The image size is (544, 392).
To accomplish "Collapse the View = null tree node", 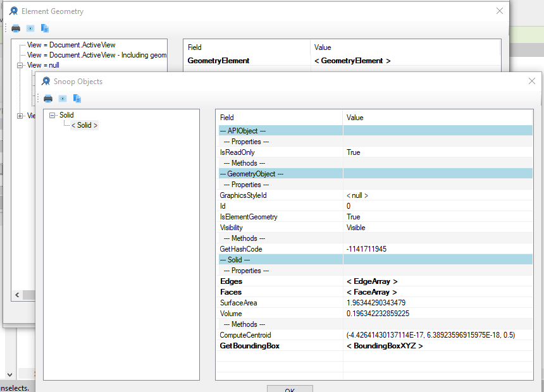I will coord(21,65).
